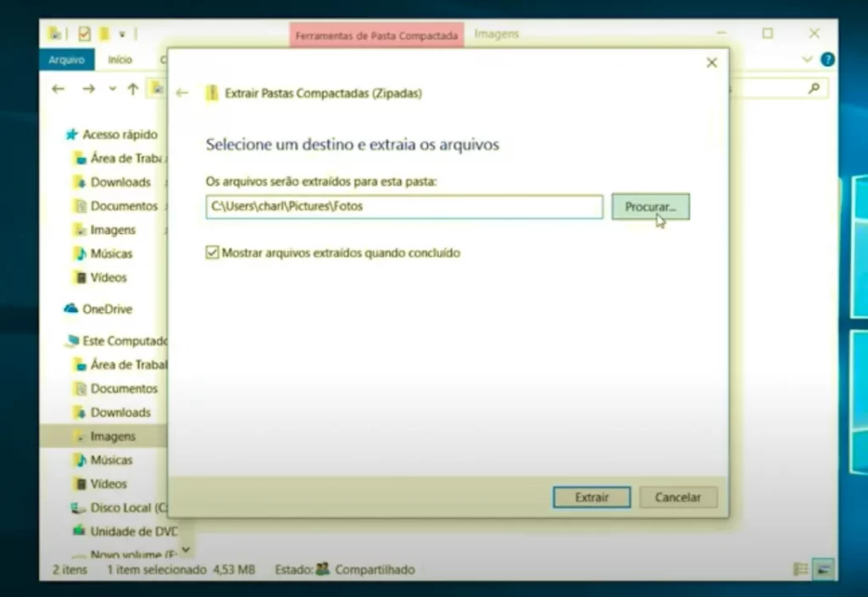Open Disco Local (C:) drive
This screenshot has height=597, width=868.
coord(119,508)
